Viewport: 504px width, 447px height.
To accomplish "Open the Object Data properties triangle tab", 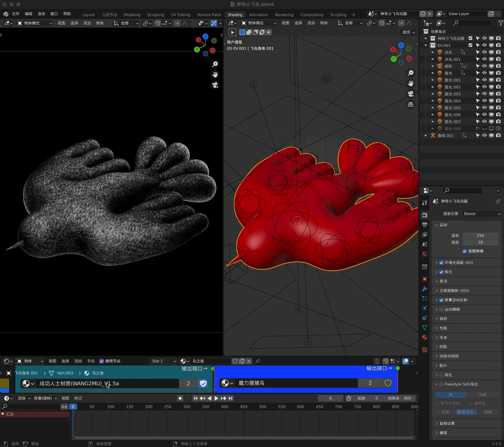I will [x=425, y=328].
